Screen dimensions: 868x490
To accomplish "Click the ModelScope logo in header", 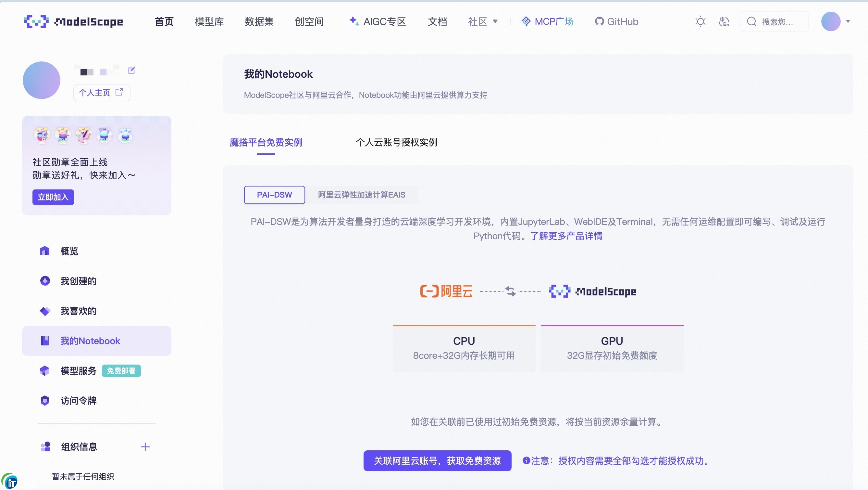I will [x=73, y=21].
